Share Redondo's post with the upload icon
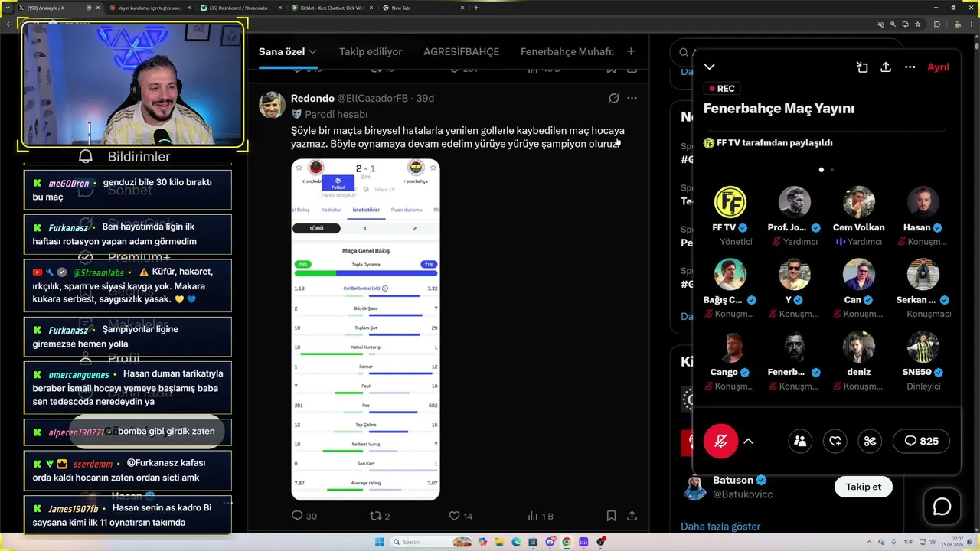The width and height of the screenshot is (980, 551). (x=632, y=516)
